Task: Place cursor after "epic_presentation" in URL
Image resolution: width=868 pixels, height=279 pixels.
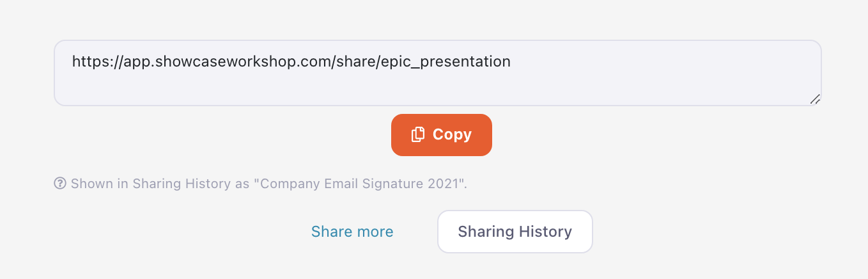Action: pyautogui.click(x=511, y=61)
